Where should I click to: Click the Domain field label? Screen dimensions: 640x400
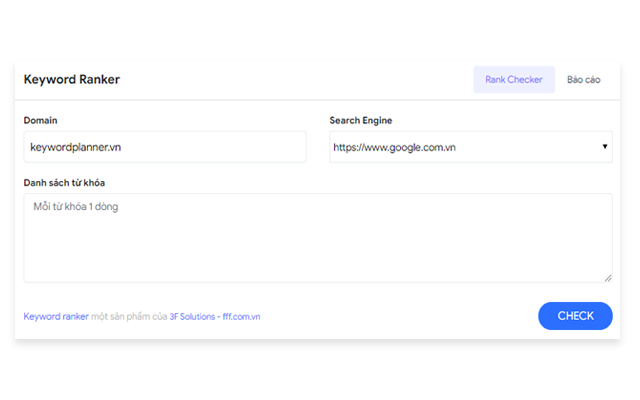coord(41,121)
